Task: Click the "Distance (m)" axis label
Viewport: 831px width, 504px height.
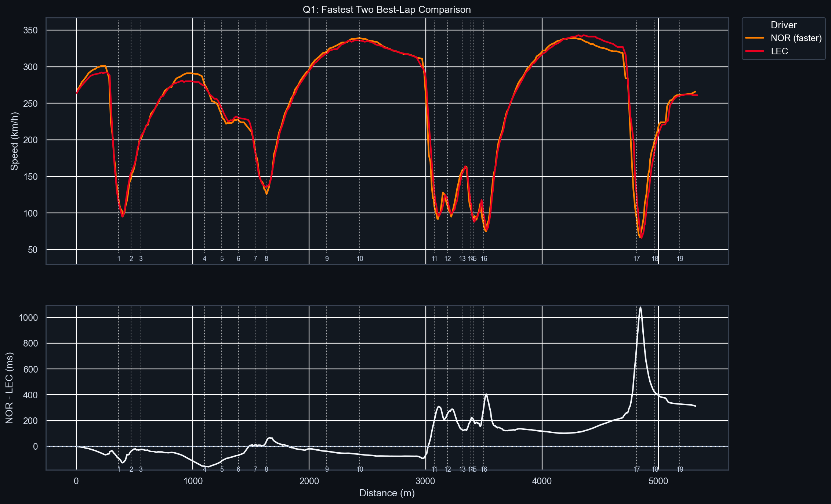Action: pos(387,493)
